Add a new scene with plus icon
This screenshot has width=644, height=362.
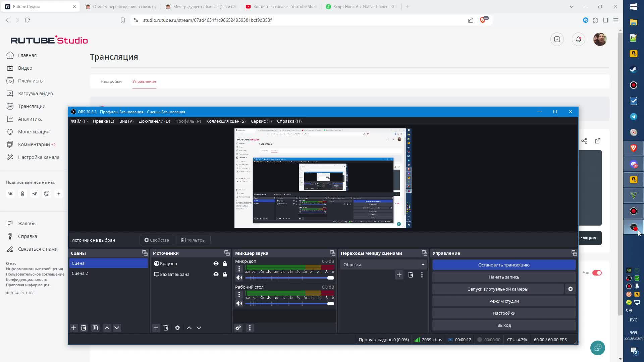74,328
